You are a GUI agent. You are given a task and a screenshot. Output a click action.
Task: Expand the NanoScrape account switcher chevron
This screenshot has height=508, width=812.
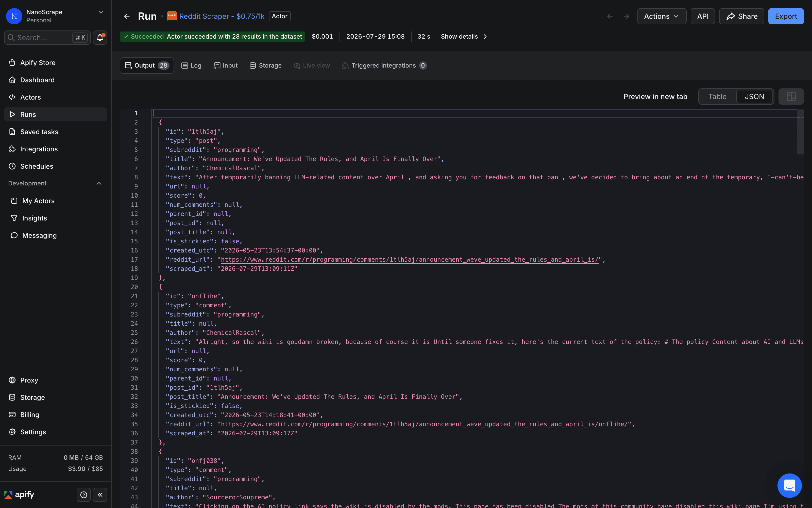click(101, 12)
